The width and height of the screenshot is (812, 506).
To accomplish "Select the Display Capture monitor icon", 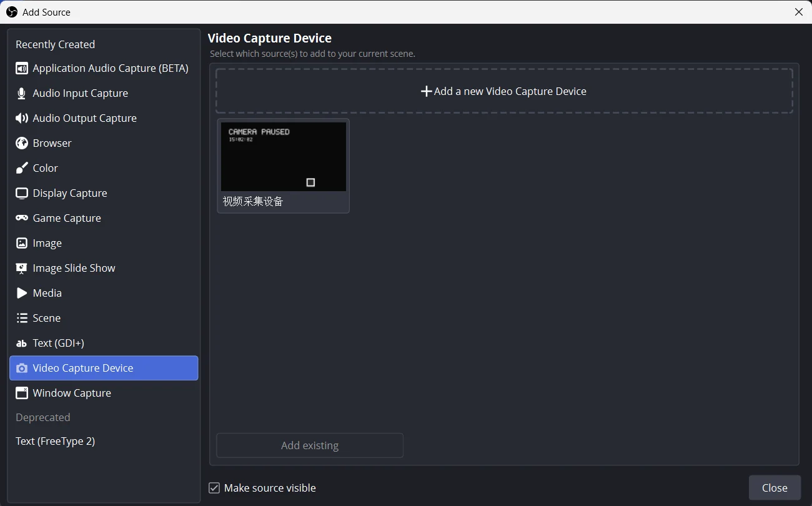I will (x=22, y=193).
